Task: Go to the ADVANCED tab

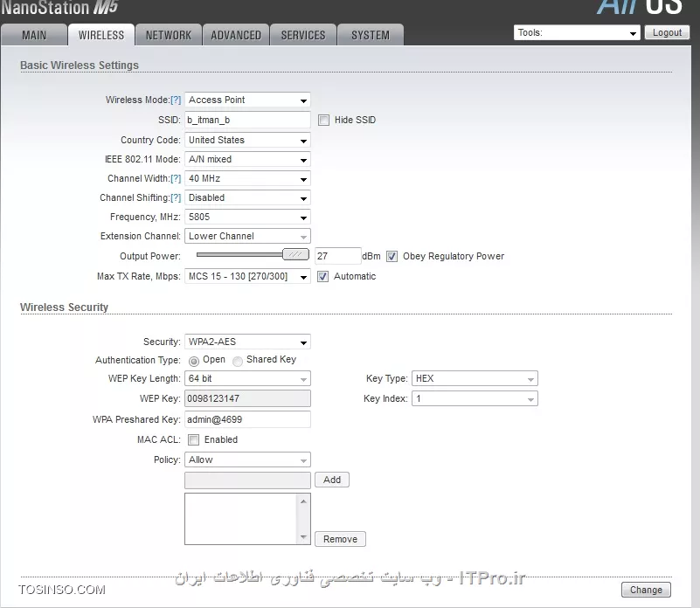Action: point(236,35)
